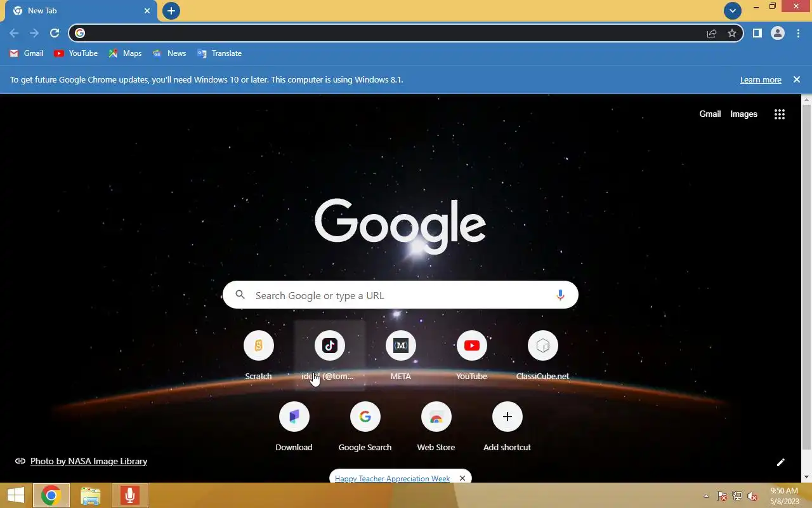Open the network tray icon
Image resolution: width=812 pixels, height=508 pixels.
tap(737, 496)
